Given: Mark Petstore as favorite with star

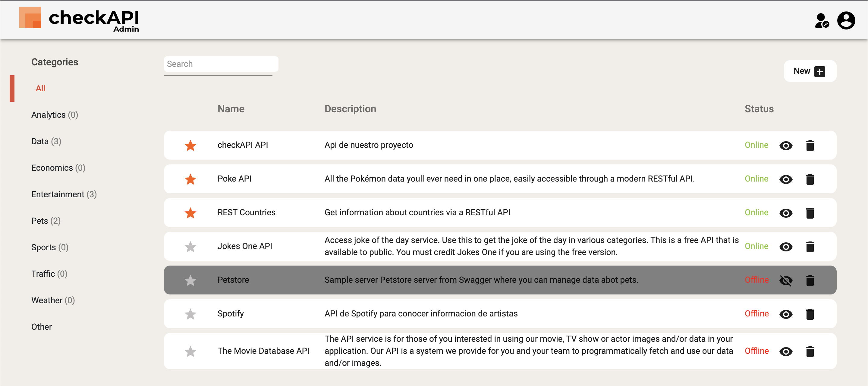Looking at the screenshot, I should pos(190,280).
